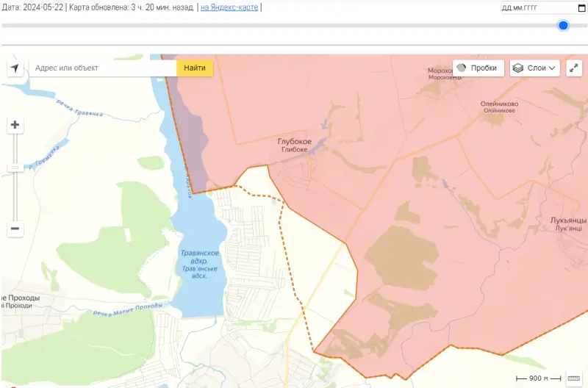This screenshot has height=388, width=588.
Task: Toggle the Пробки traffic layer
Action: [x=478, y=68]
